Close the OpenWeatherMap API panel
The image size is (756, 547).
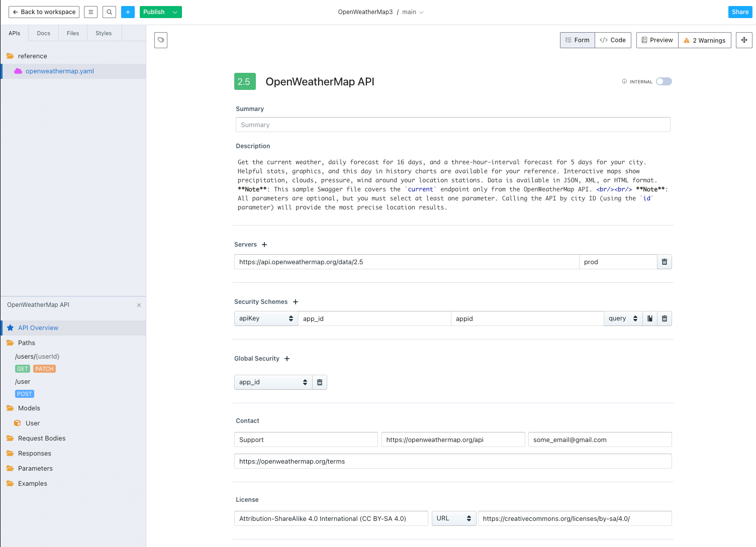click(x=139, y=305)
